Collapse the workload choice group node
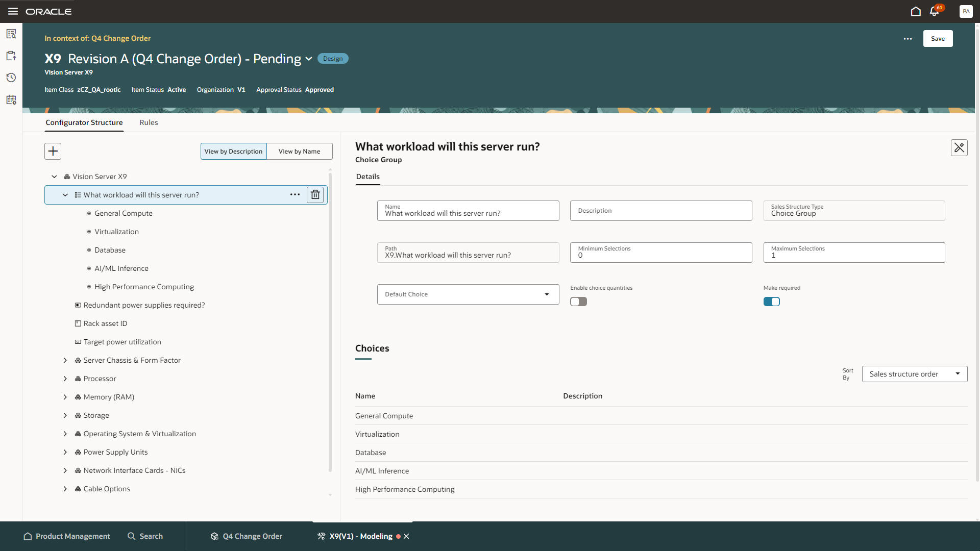This screenshot has height=551, width=980. (65, 195)
